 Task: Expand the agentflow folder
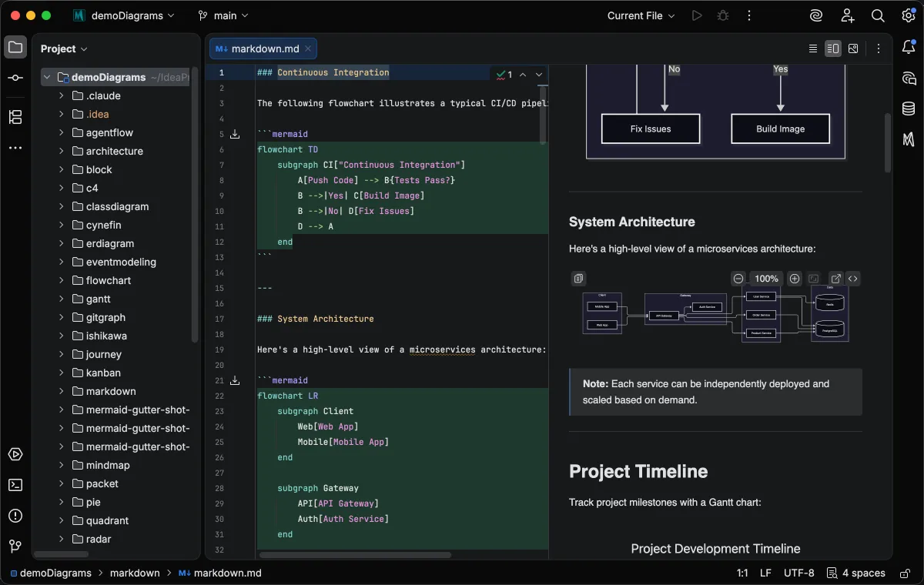click(62, 132)
